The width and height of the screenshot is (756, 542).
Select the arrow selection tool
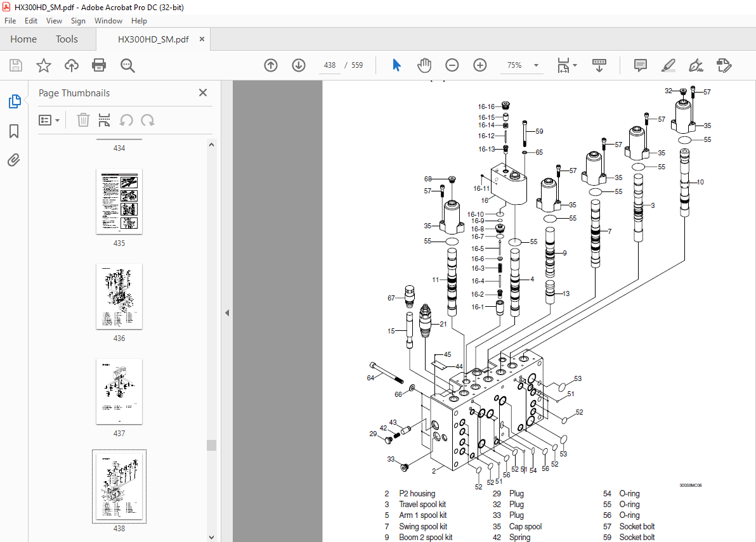pyautogui.click(x=396, y=65)
